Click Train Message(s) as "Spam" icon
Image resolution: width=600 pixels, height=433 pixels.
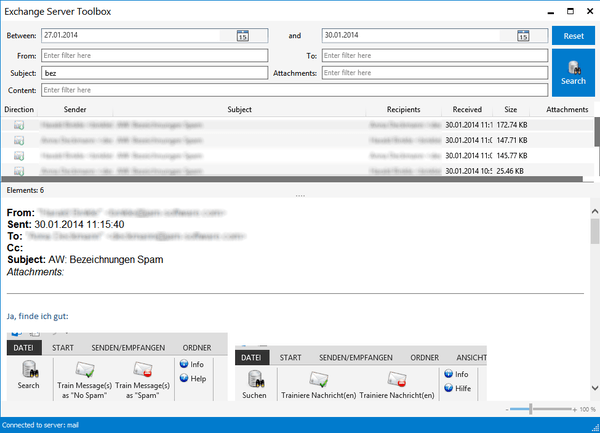click(143, 369)
